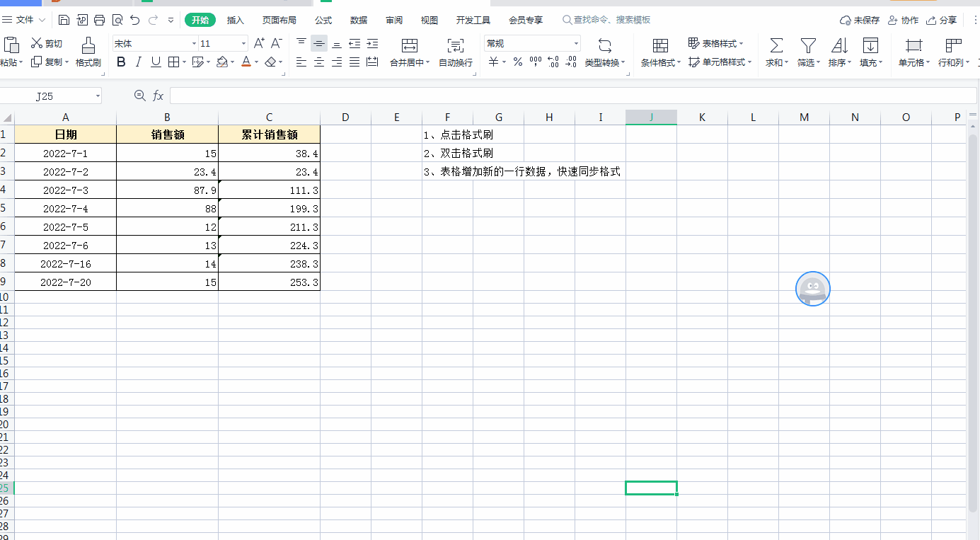980x540 pixels.
Task: Switch to the 数据 tab
Action: point(359,21)
